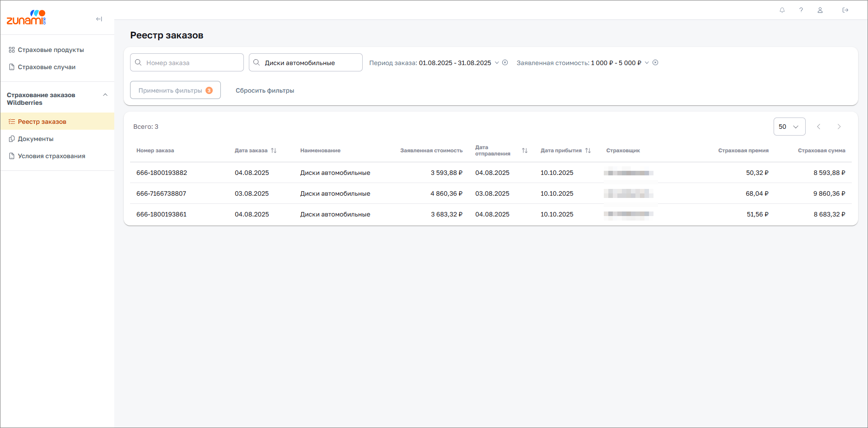Screen dimensions: 868x428
Task: Sort by arrival date column
Action: click(588, 151)
